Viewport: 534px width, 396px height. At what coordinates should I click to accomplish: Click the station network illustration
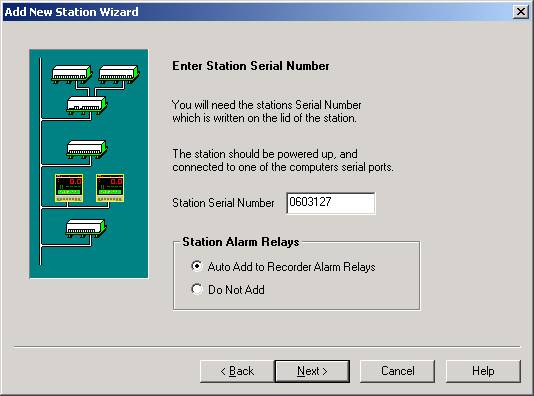pyautogui.click(x=89, y=164)
